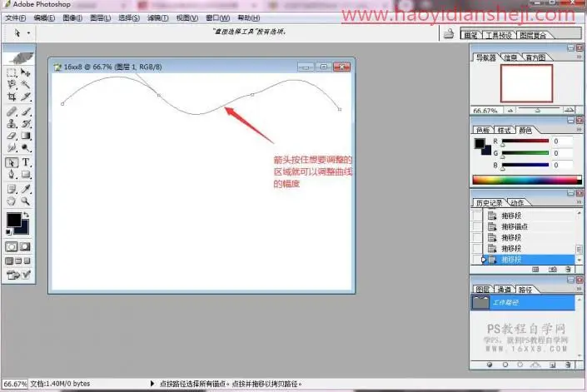Delete current history state trash button

[x=569, y=270]
